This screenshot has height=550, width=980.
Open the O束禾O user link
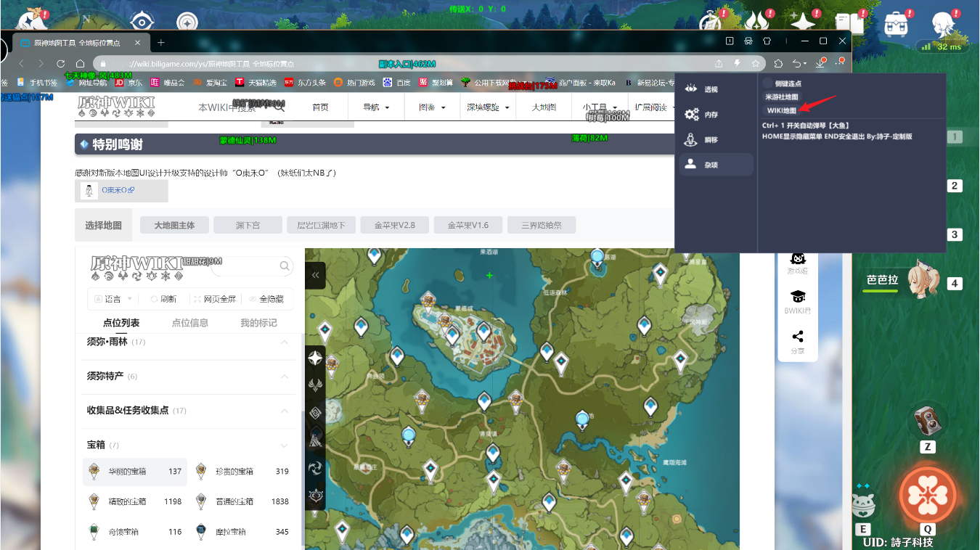tap(118, 190)
